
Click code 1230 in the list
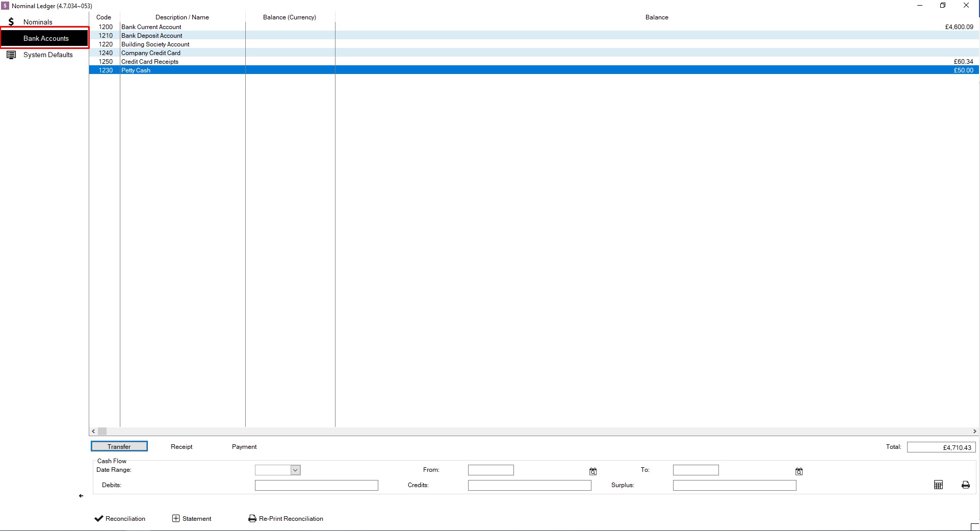click(x=106, y=70)
